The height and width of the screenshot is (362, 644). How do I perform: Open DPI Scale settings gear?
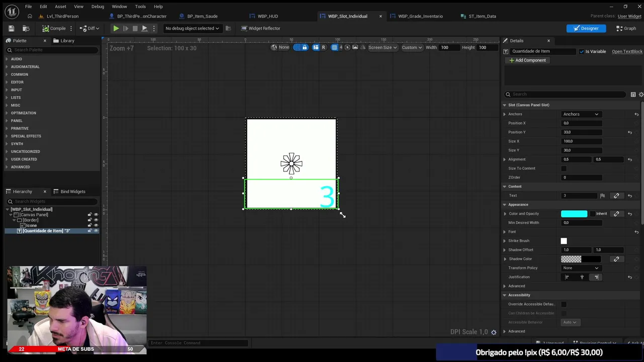(x=494, y=332)
